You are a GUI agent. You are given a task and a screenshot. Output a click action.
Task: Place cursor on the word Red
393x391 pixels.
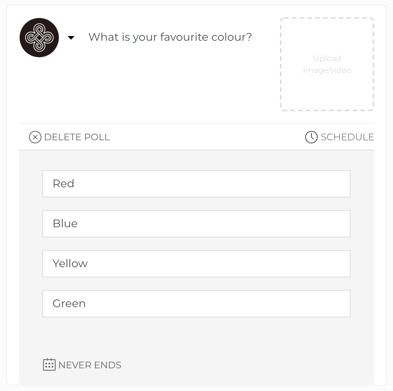63,184
